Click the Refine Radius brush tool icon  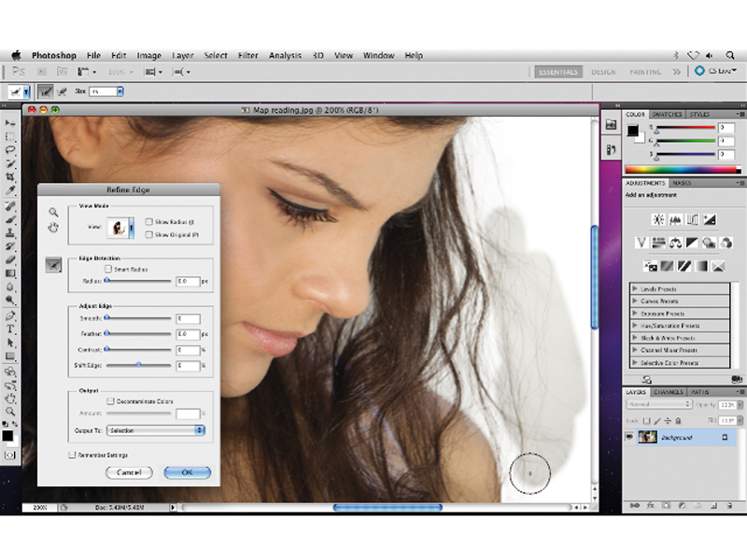pos(53,266)
